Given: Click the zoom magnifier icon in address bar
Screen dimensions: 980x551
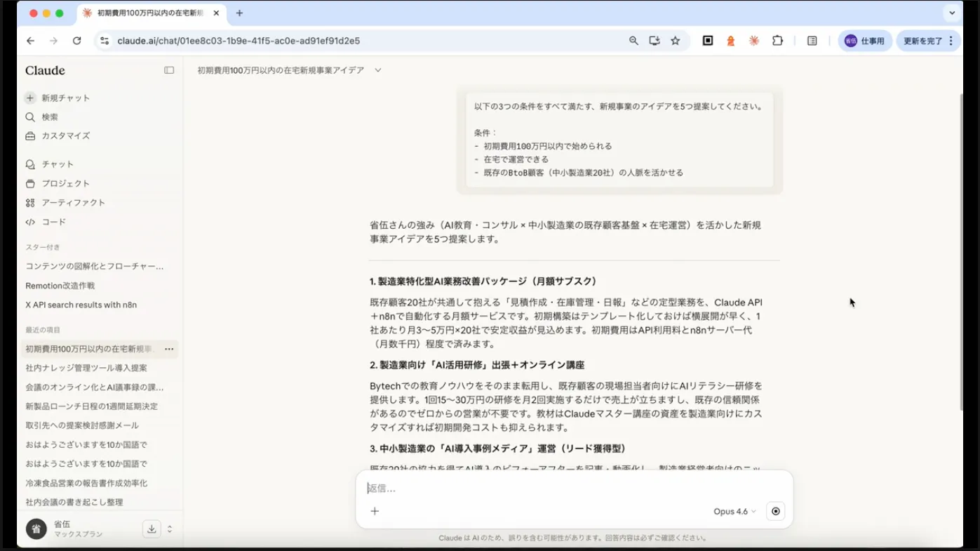Looking at the screenshot, I should [x=633, y=41].
